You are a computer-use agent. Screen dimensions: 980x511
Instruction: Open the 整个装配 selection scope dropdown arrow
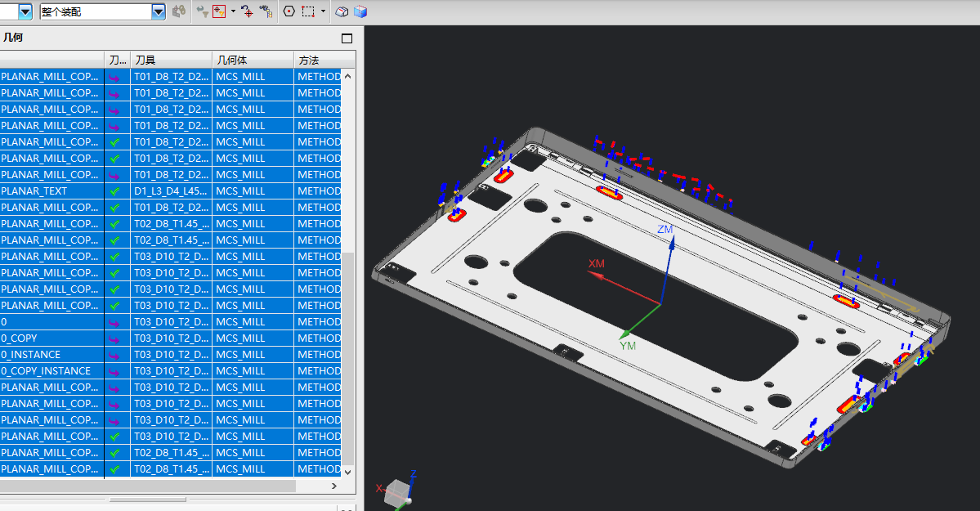click(x=159, y=11)
